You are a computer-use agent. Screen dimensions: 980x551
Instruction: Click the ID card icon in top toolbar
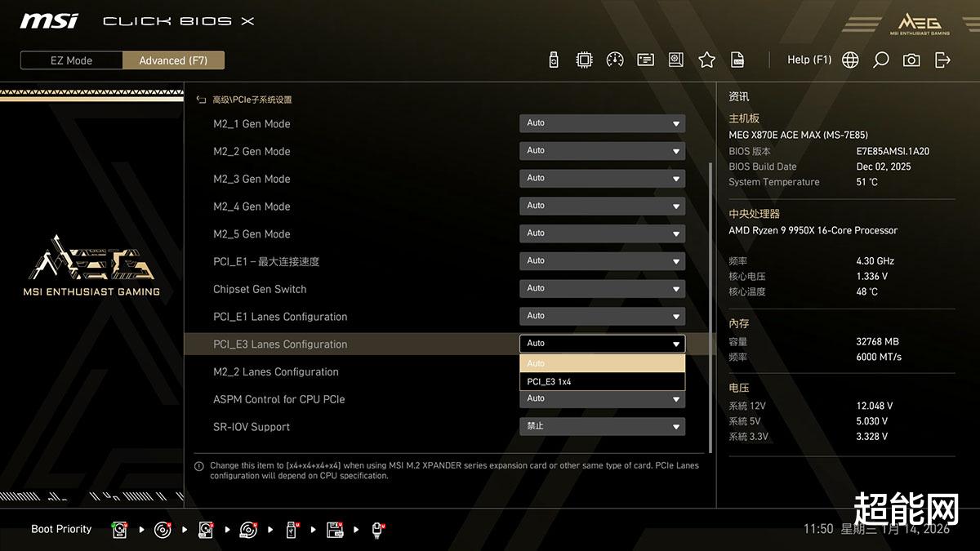[646, 60]
